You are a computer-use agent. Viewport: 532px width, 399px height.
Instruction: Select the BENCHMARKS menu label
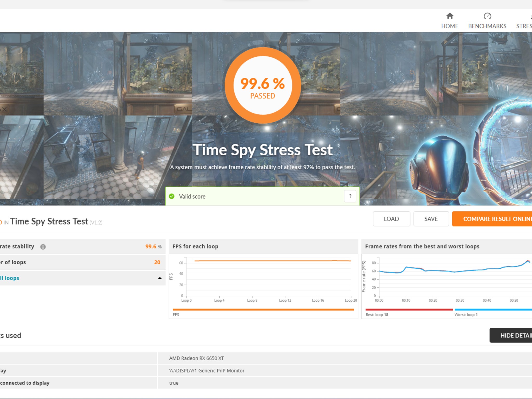[487, 26]
